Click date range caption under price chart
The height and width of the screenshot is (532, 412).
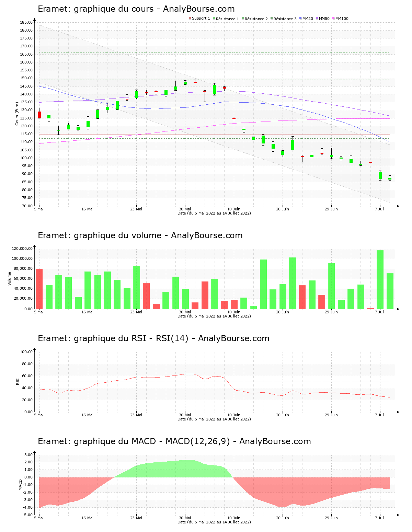pos(214,213)
